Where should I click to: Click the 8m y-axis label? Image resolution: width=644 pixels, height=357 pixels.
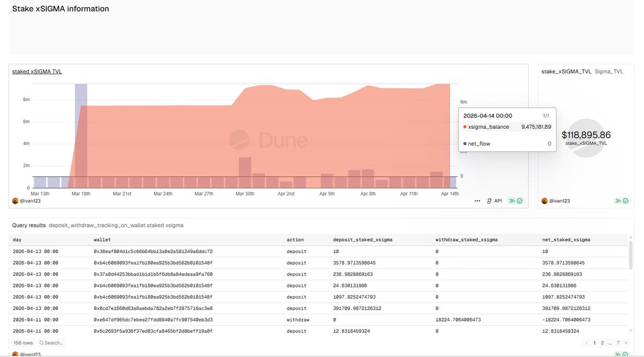pos(26,100)
